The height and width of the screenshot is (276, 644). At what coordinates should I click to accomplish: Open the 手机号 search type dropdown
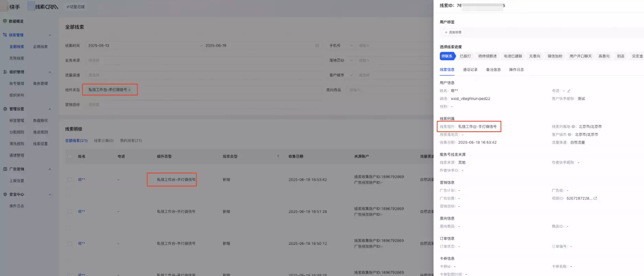pyautogui.click(x=341, y=45)
